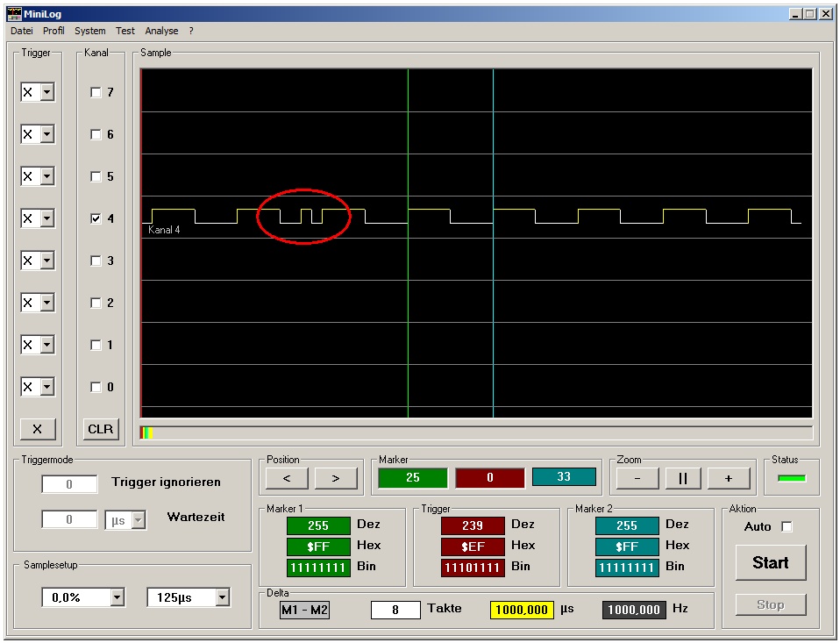
Task: Expand trigger dropdown for channel 3
Action: 47,261
